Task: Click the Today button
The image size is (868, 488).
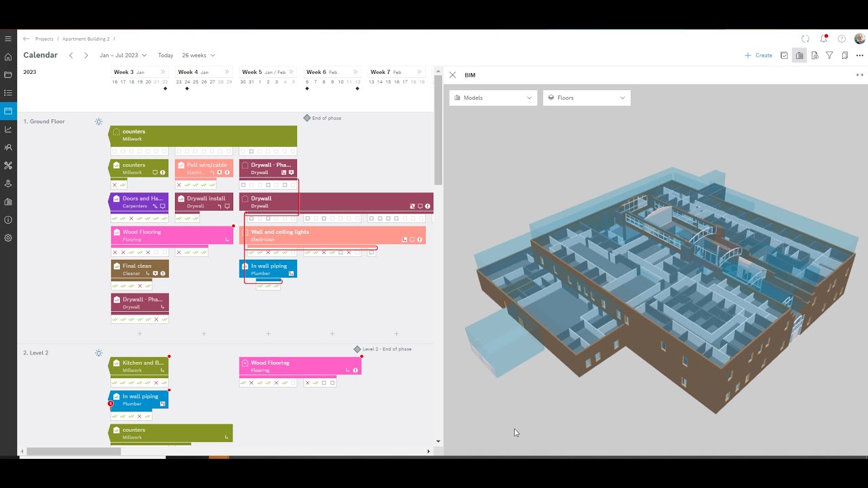Action: 165,56
